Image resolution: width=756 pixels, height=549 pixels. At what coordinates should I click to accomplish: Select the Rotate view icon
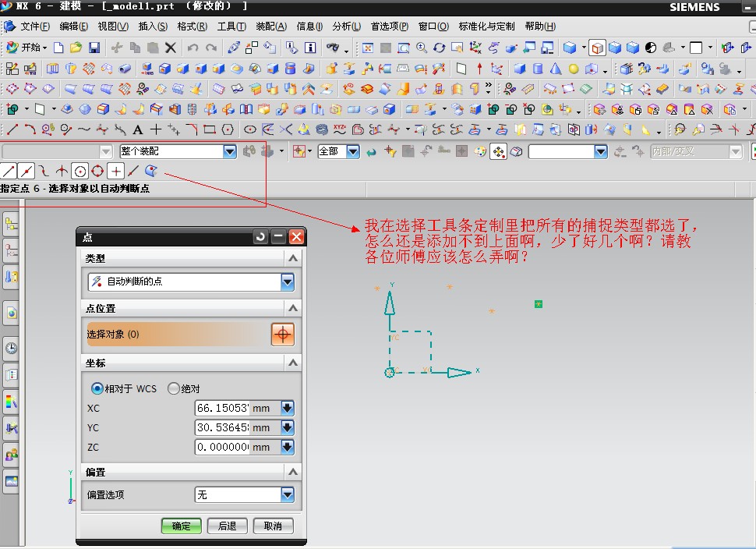click(439, 48)
